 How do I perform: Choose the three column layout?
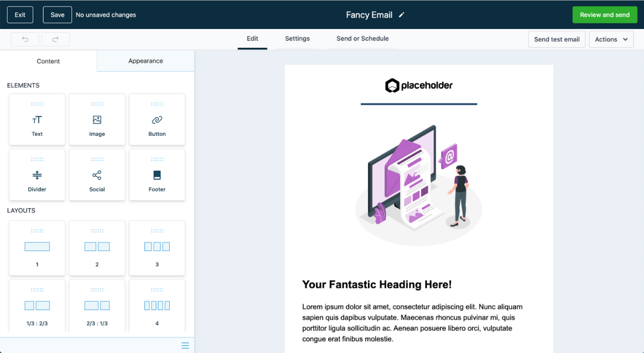tap(157, 247)
